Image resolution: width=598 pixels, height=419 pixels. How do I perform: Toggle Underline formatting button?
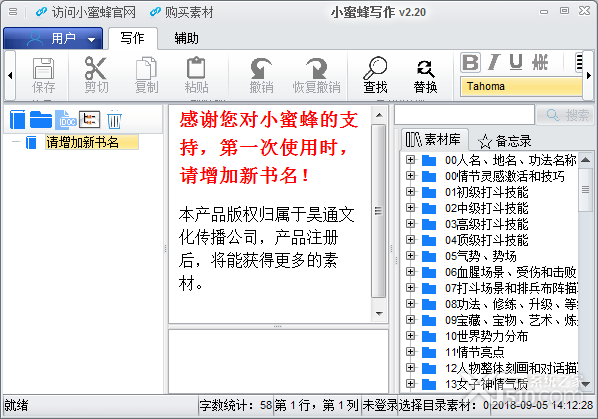516,62
